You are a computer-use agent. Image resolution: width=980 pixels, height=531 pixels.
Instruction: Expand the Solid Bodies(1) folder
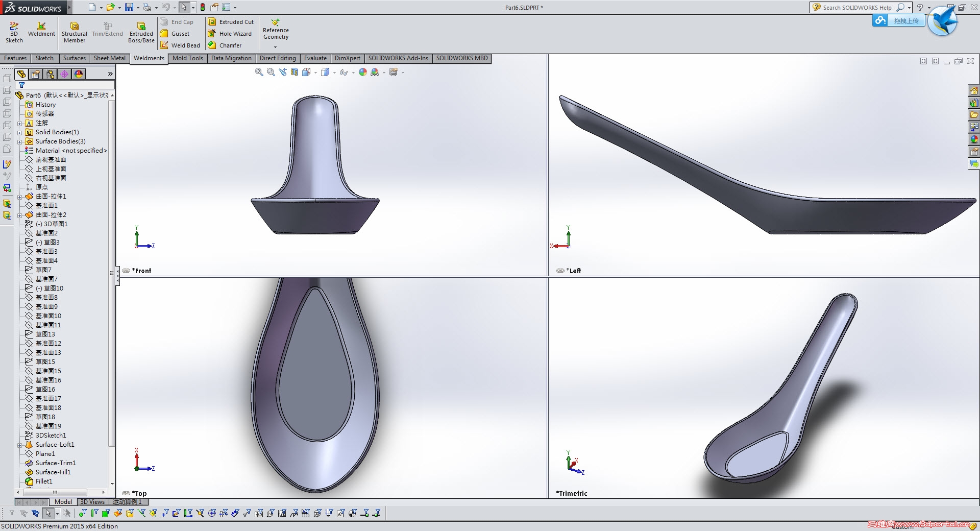point(20,132)
